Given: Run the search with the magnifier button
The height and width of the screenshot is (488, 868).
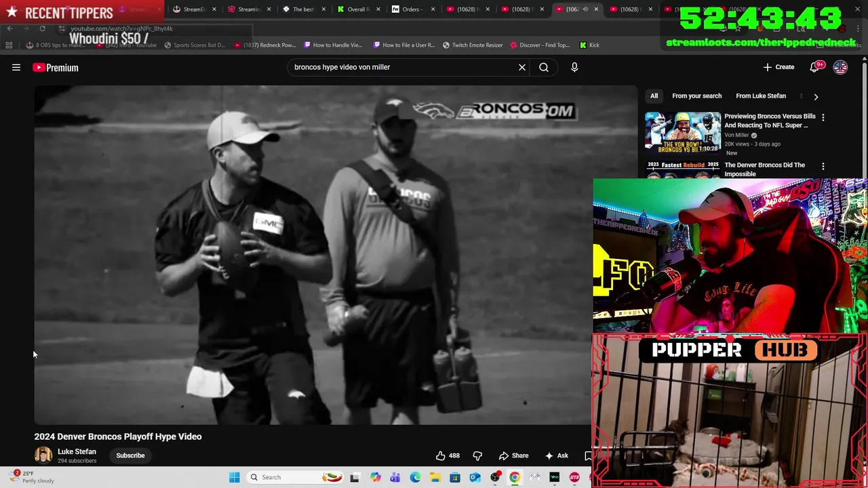Looking at the screenshot, I should point(544,67).
